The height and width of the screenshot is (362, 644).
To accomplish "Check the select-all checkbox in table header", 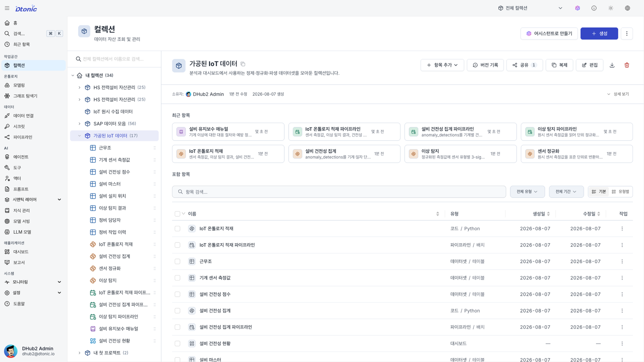I will tap(178, 214).
